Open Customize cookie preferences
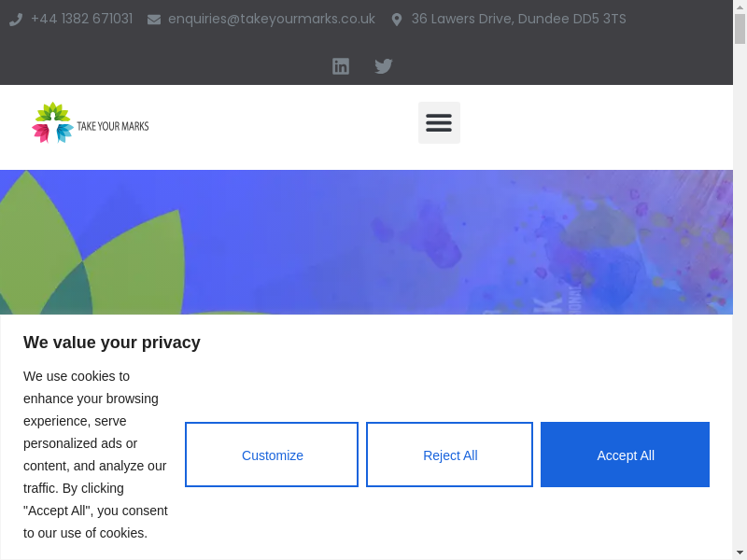747x560 pixels. coord(272,455)
